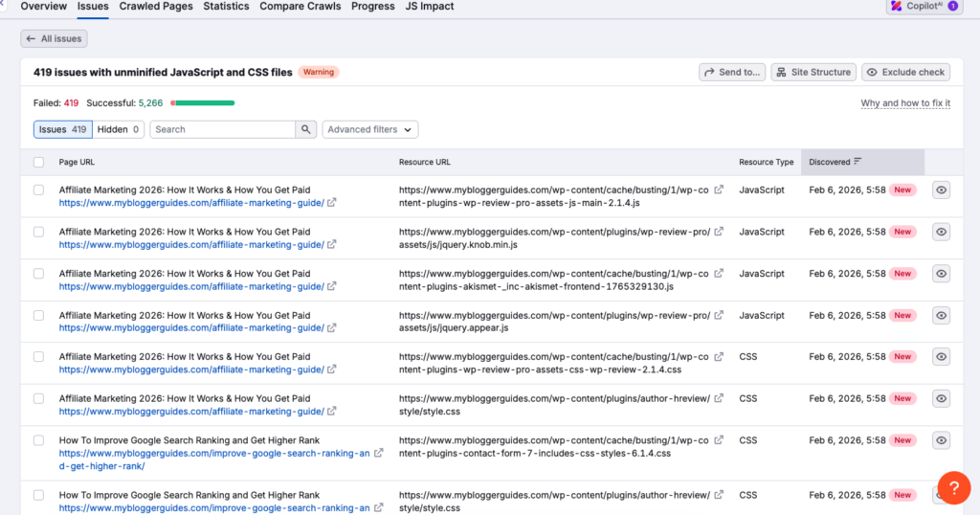Open affiliate style.css resource external icon
This screenshot has height=515, width=980.
719,398
